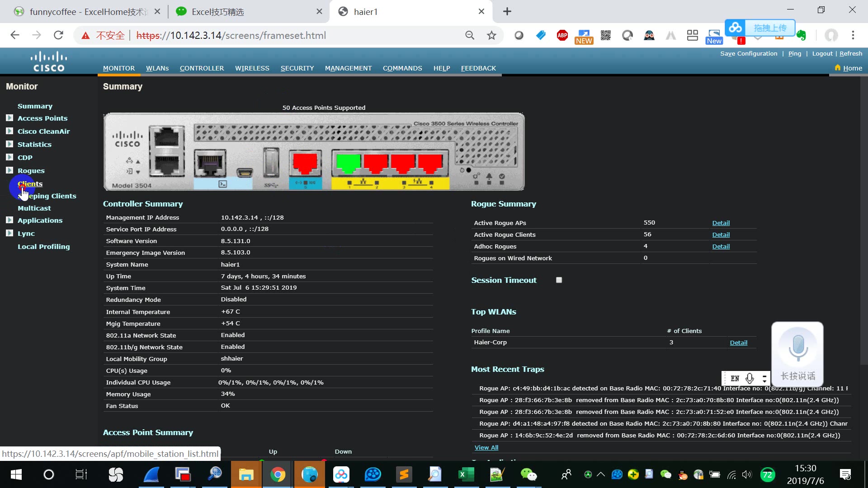The image size is (868, 488).
Task: Click the Multicast sidebar icon
Action: [34, 207]
